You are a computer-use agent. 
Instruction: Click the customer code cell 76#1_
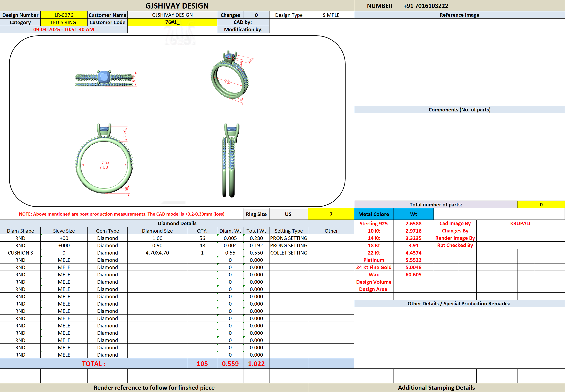pyautogui.click(x=172, y=22)
